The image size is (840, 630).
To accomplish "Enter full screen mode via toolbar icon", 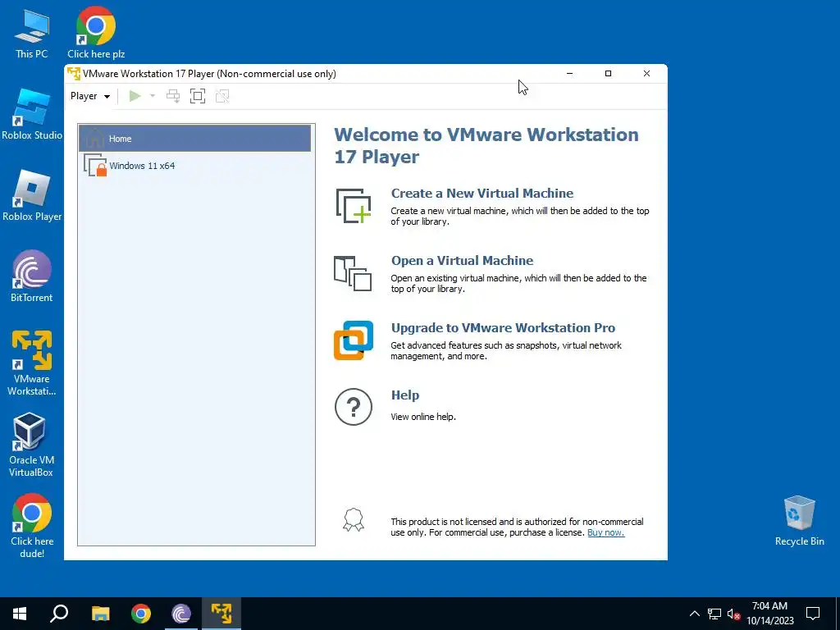I will coord(198,96).
